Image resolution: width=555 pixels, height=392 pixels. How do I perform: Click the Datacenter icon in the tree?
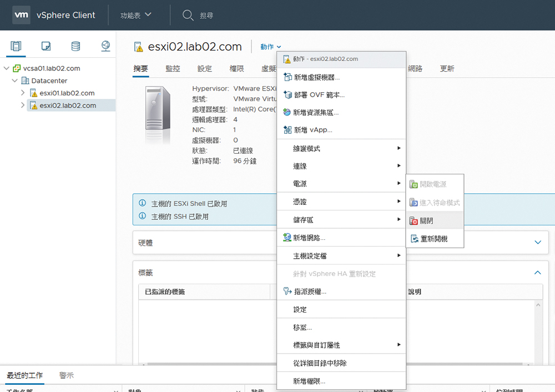click(x=25, y=81)
